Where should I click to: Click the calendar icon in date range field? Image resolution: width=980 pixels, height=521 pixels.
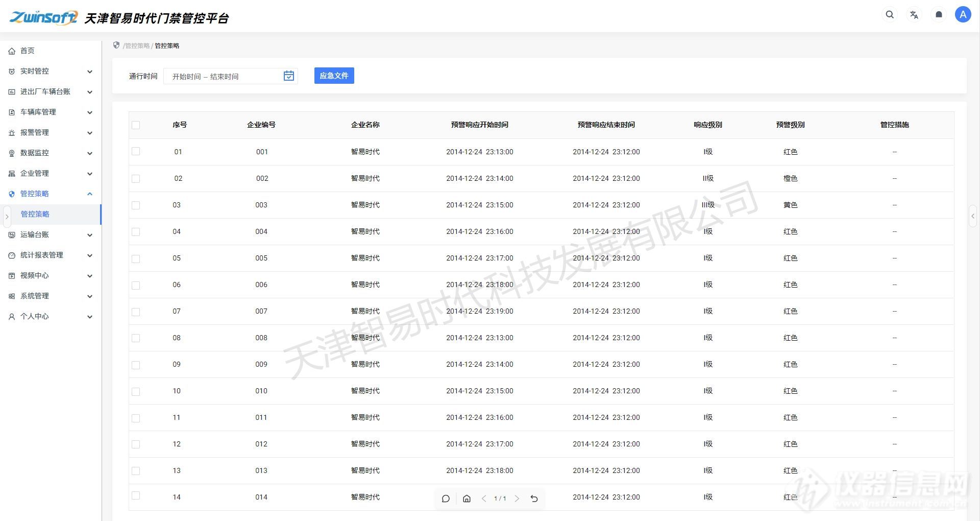point(289,76)
